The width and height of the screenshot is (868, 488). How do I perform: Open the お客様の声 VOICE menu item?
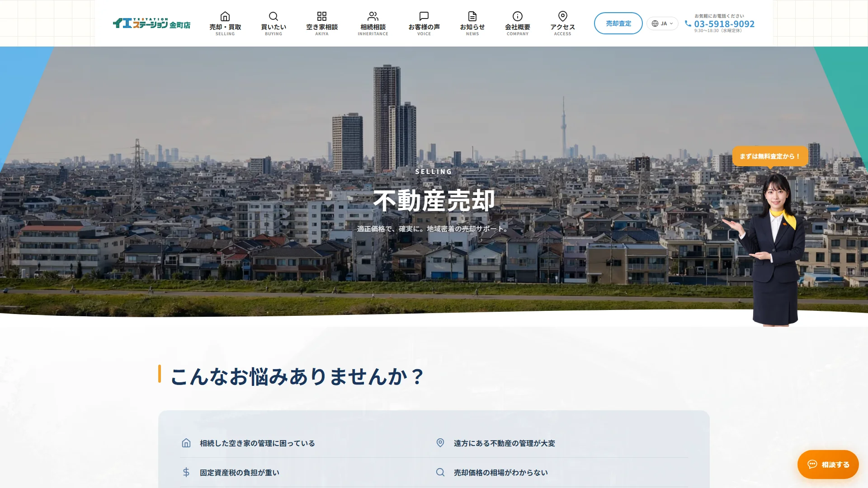(424, 23)
